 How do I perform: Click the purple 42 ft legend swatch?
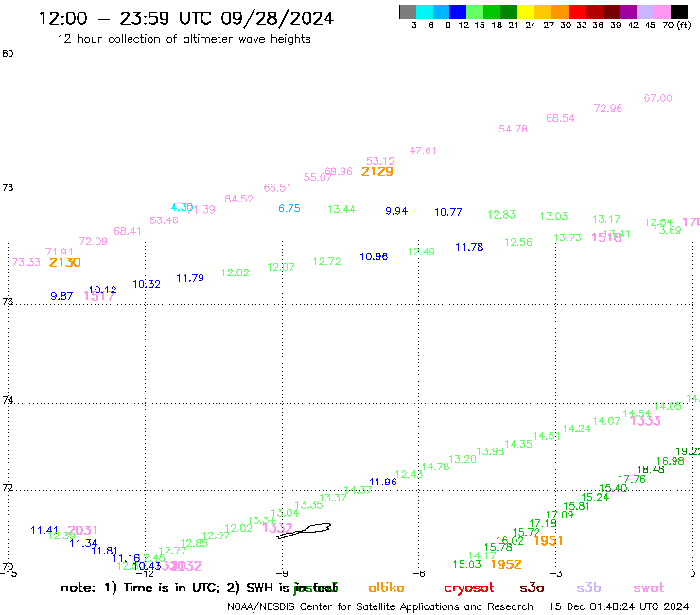coord(628,11)
